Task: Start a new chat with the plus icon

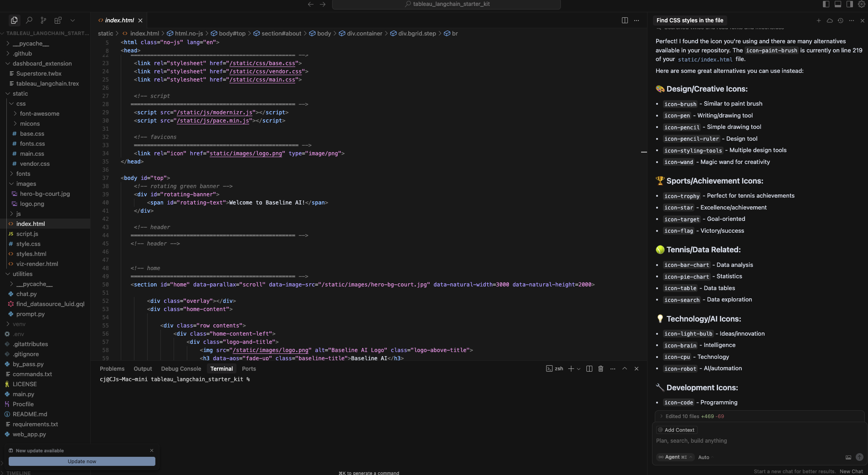Action: point(819,20)
